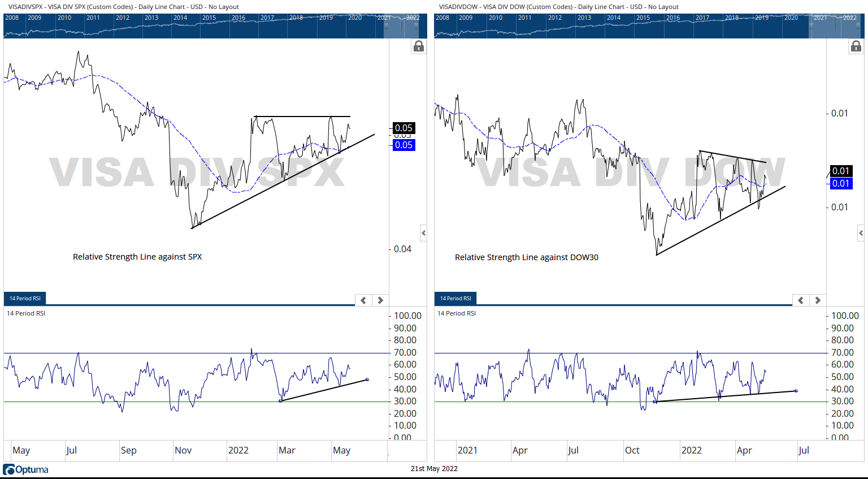
Task: Select the VISADIVDOW chart title
Action: [559, 7]
